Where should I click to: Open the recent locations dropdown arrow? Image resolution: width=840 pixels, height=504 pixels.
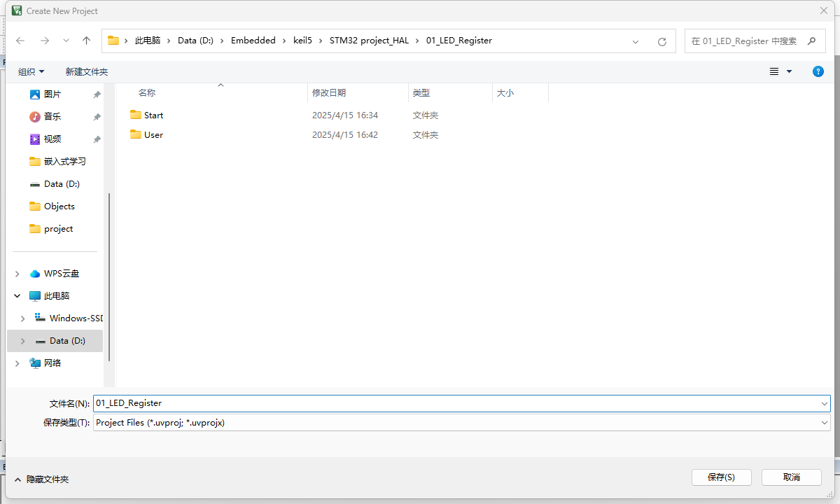66,41
